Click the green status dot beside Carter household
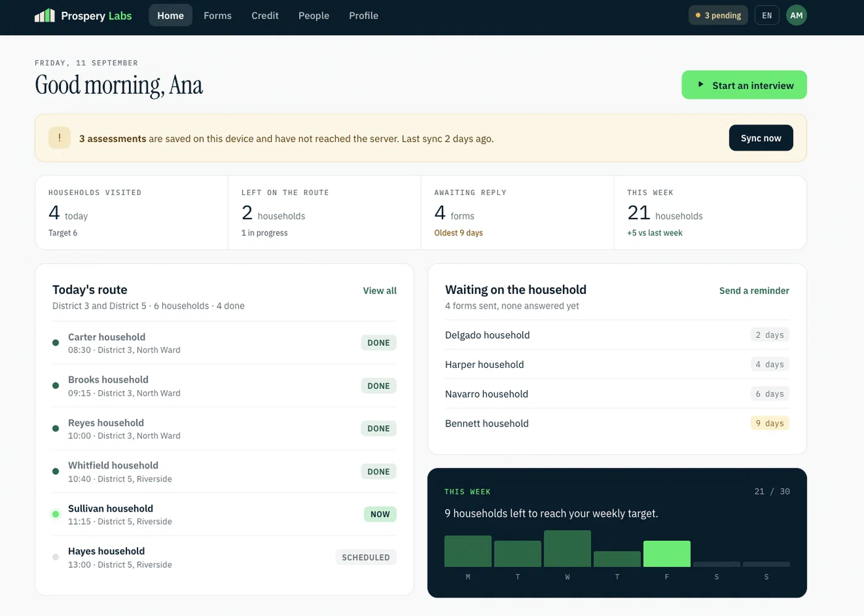The height and width of the screenshot is (616, 864). click(56, 343)
